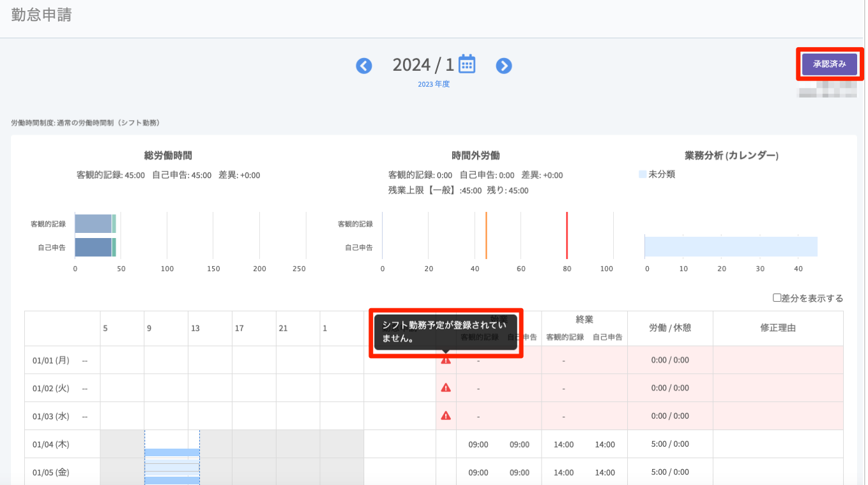Click the 承認済み button
The width and height of the screenshot is (868, 485).
click(x=829, y=64)
